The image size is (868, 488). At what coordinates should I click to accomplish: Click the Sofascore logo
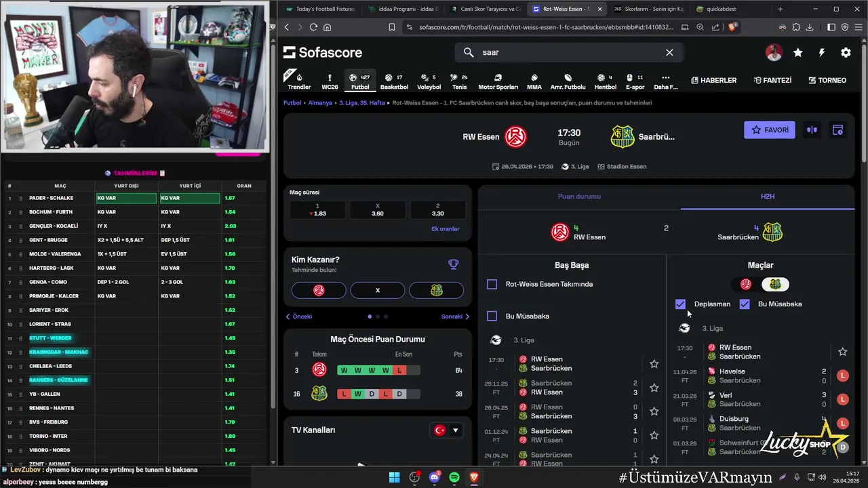[x=323, y=52]
